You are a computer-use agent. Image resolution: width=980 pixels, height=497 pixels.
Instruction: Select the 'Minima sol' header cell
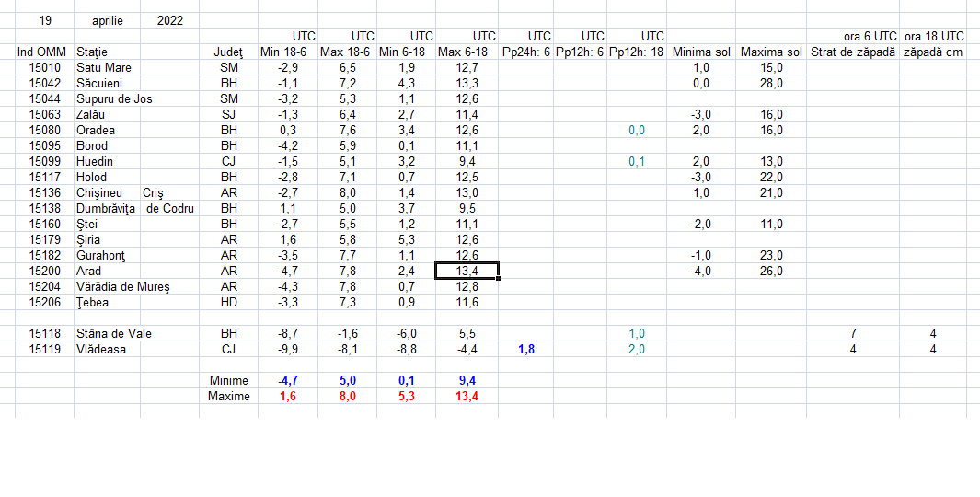point(702,52)
